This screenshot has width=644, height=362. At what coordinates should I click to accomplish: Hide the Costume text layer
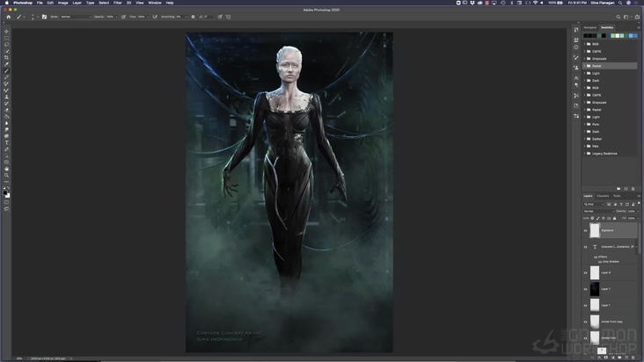[x=586, y=247]
